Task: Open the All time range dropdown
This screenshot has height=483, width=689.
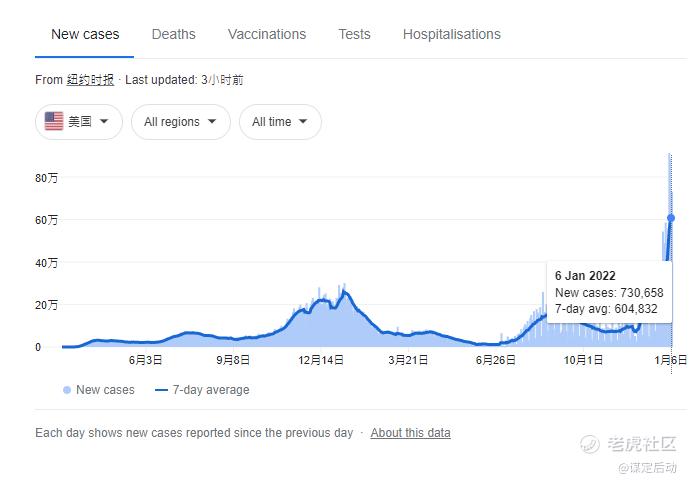Action: (x=280, y=122)
